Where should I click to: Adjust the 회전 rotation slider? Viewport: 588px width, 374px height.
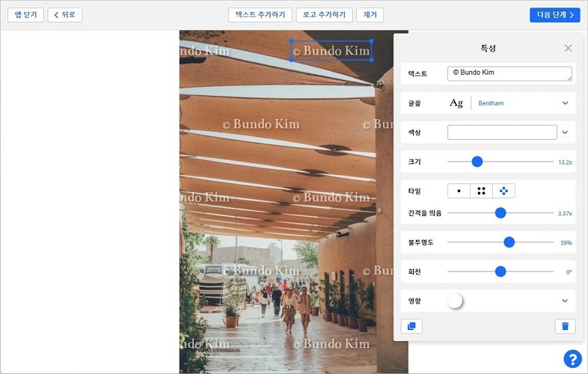500,272
